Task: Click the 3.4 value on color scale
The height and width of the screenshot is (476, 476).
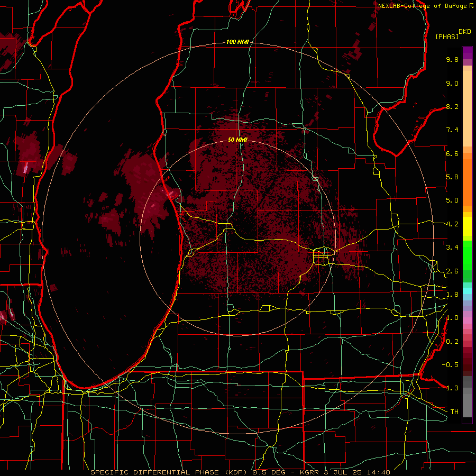Action: click(452, 248)
